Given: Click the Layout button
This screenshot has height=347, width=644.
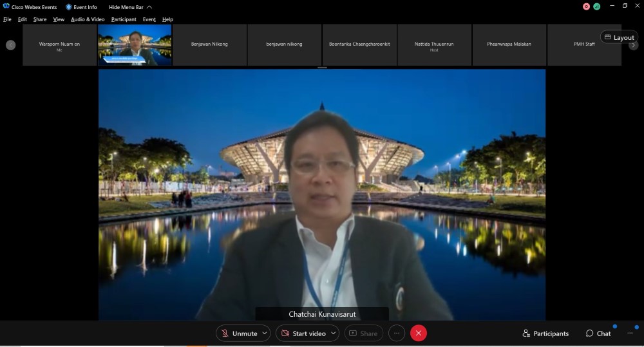Looking at the screenshot, I should coord(619,37).
